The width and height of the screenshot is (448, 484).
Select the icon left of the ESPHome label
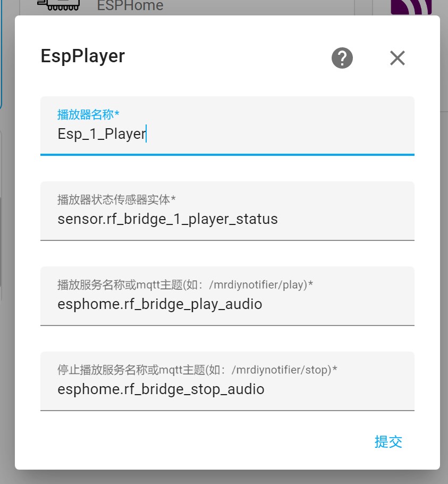coord(60,5)
